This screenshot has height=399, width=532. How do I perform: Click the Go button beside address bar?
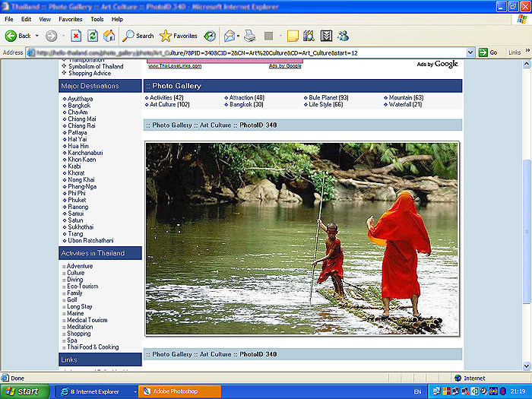[x=488, y=52]
